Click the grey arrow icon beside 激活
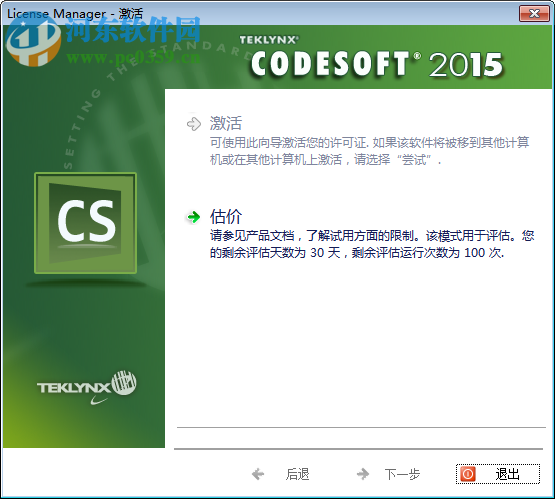 tap(194, 124)
